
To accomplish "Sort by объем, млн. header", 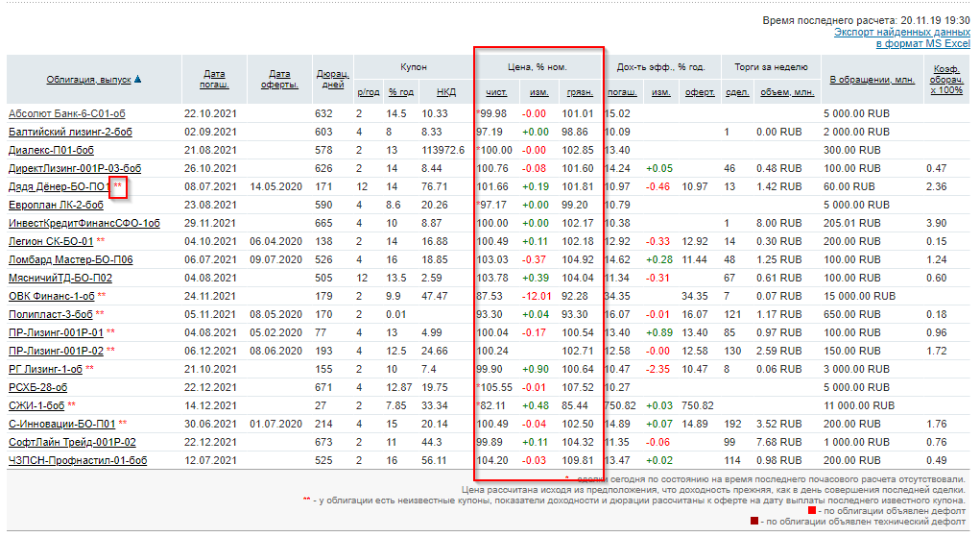I will (787, 92).
